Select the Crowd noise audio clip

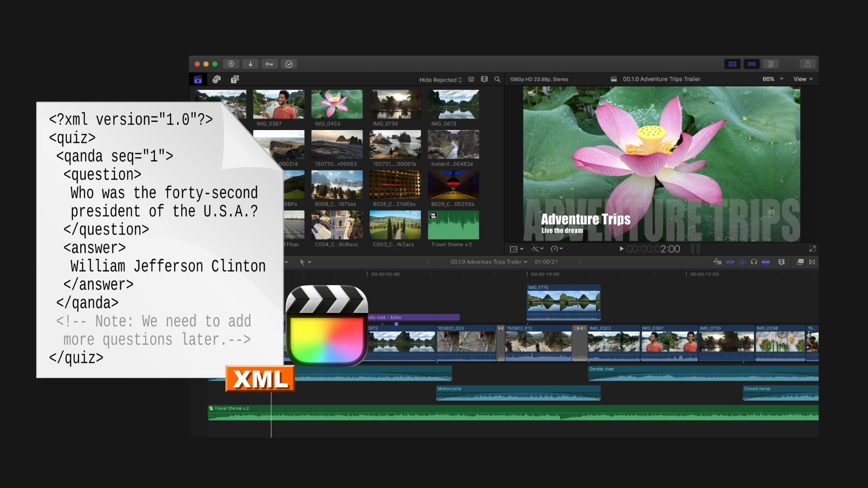(x=781, y=393)
